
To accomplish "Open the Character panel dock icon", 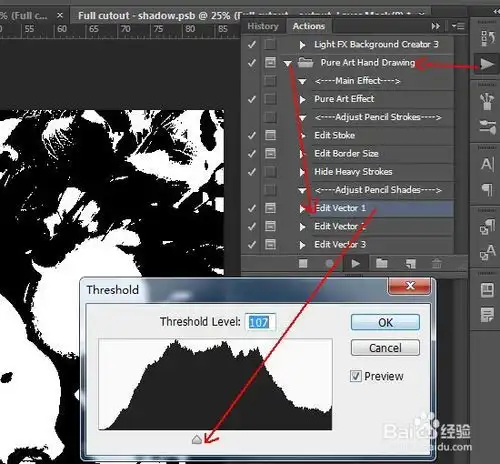I will coord(487,164).
